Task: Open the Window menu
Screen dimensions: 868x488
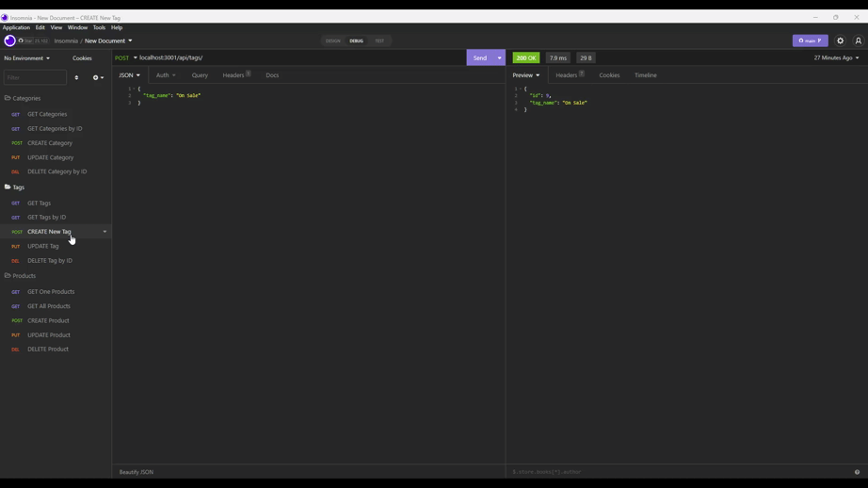Action: (x=77, y=27)
